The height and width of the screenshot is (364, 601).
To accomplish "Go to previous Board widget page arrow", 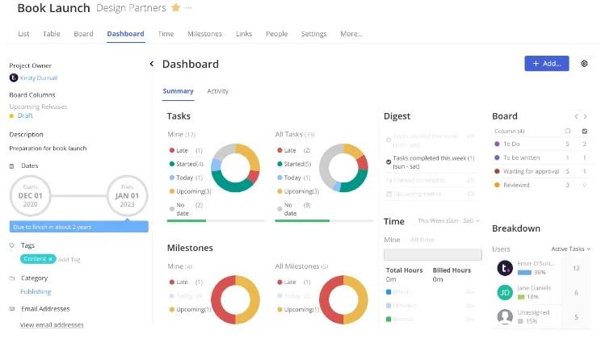I will click(x=576, y=116).
